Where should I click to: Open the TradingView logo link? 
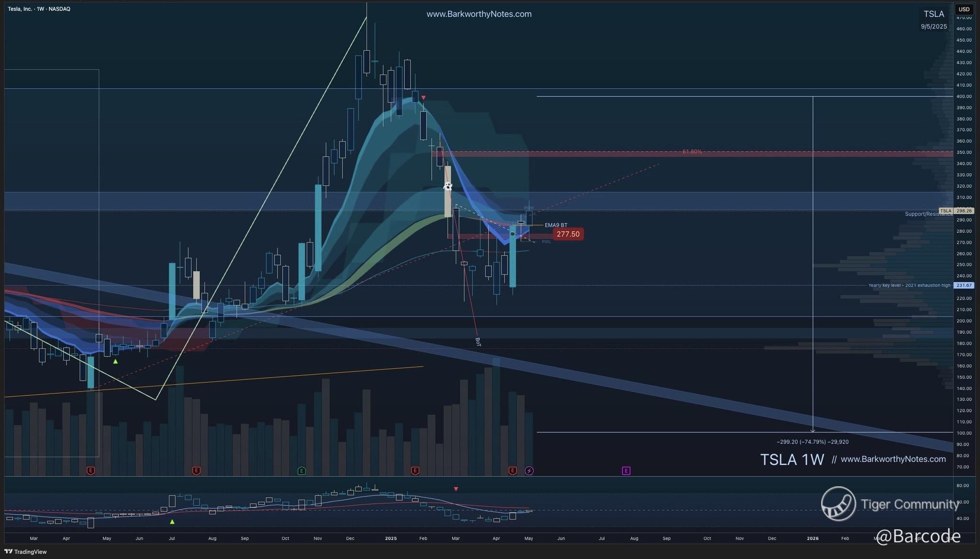coord(26,552)
